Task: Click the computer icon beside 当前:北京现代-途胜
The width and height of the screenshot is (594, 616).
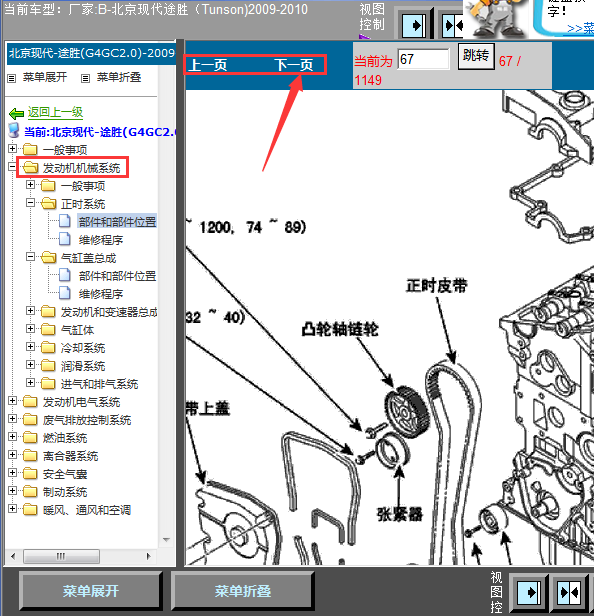Action: pos(14,130)
